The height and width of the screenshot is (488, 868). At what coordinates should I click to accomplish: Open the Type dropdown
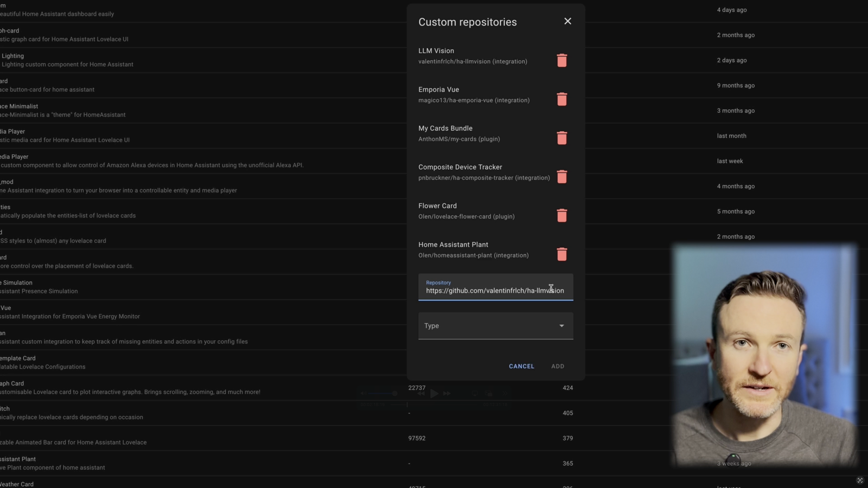495,325
